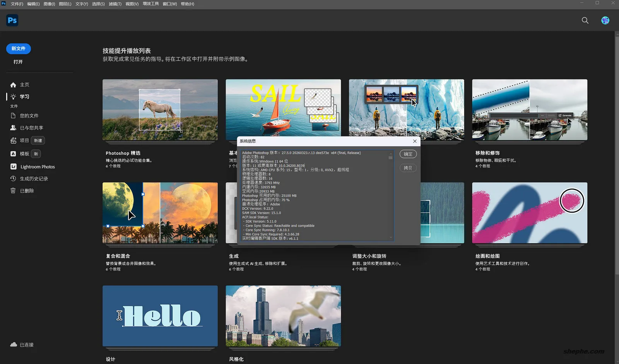This screenshot has height=364, width=619.
Task: Click the Photoshop PS logo icon
Action: click(x=12, y=20)
